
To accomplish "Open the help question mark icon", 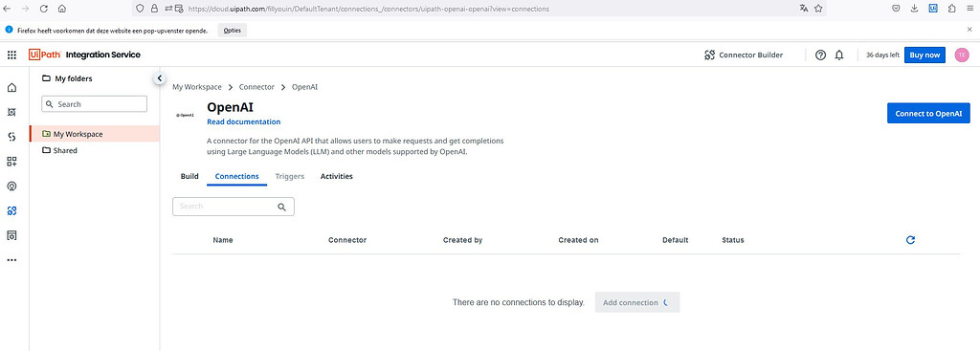I will [820, 55].
